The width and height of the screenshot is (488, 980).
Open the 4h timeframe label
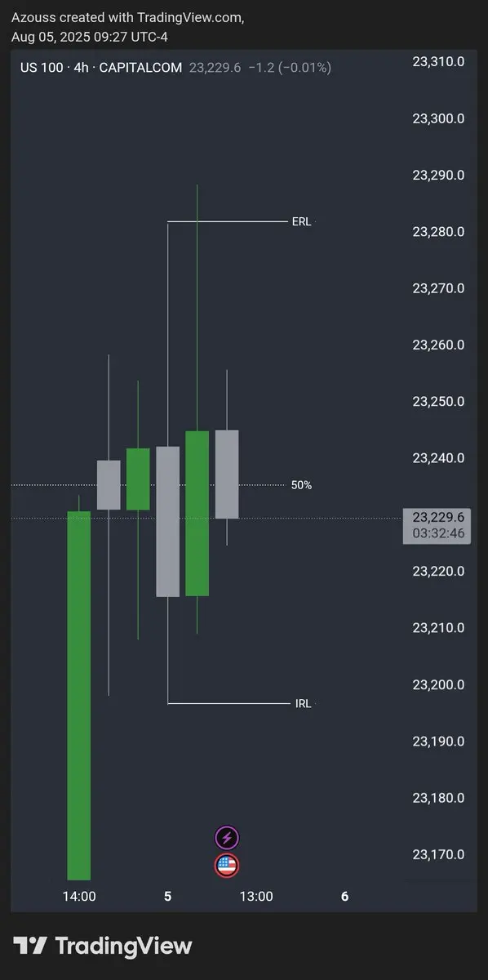pyautogui.click(x=81, y=68)
